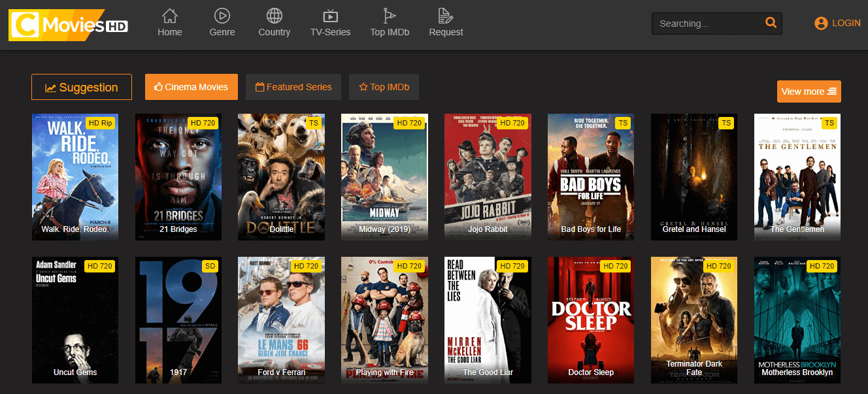Click the HD 720 badge on Midway
The width and height of the screenshot is (868, 394).
[409, 123]
